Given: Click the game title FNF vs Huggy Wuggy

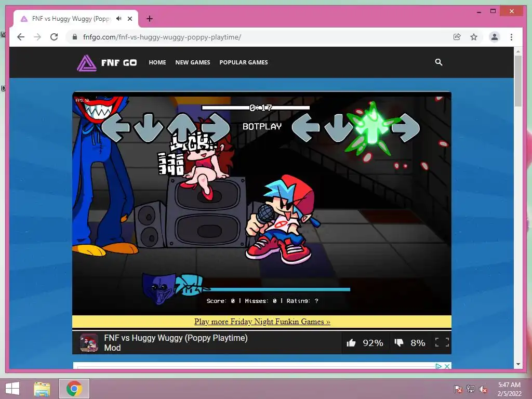Looking at the screenshot, I should coord(176,343).
